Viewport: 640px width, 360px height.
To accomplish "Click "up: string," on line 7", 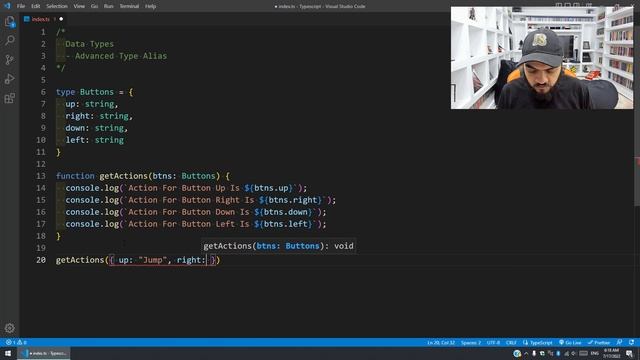I will tap(92, 104).
